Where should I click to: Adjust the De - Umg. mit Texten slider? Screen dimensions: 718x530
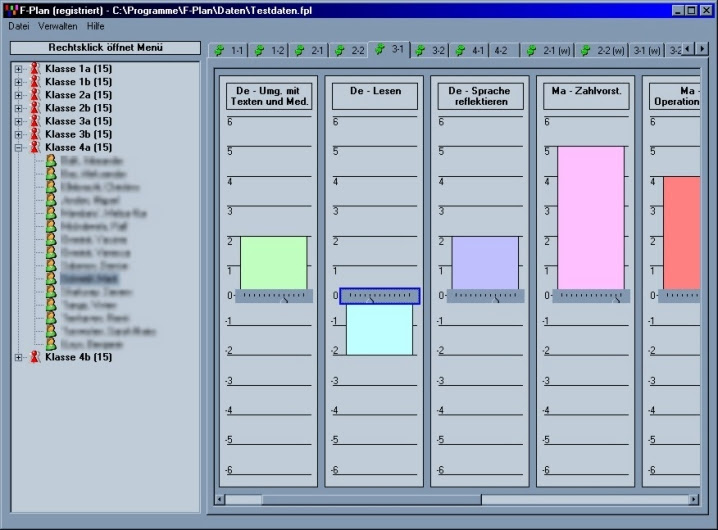[274, 296]
